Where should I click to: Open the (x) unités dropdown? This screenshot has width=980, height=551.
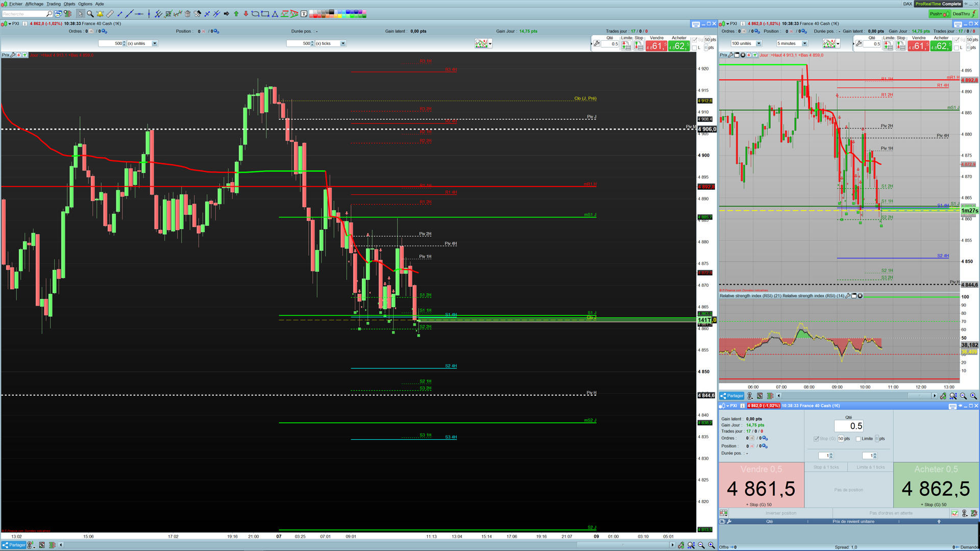(155, 43)
